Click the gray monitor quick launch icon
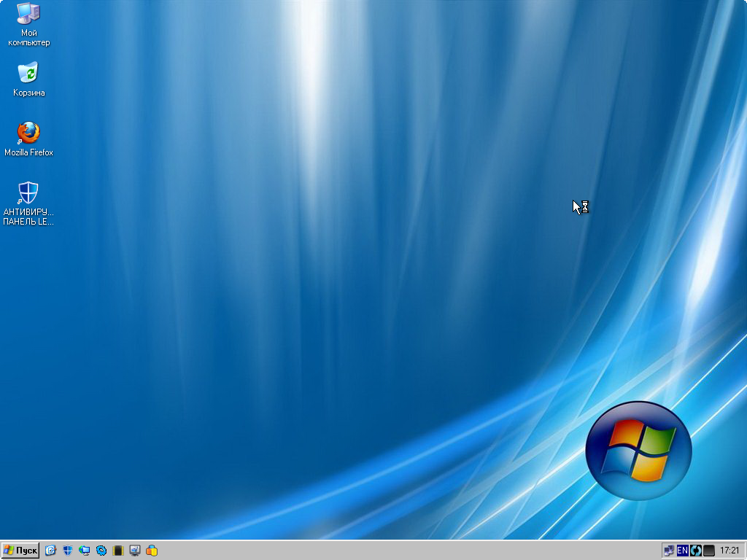 [135, 551]
